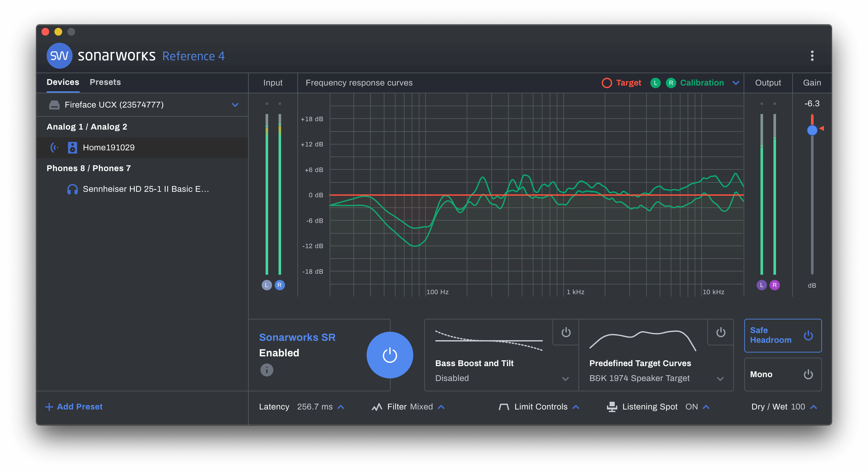Toggle Mono power

pos(808,374)
